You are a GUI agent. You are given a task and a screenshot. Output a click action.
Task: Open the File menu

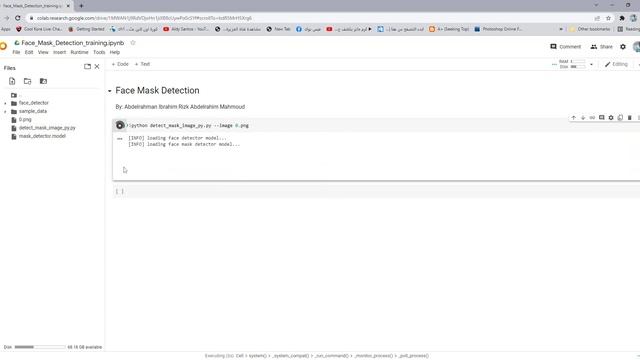[x=16, y=52]
